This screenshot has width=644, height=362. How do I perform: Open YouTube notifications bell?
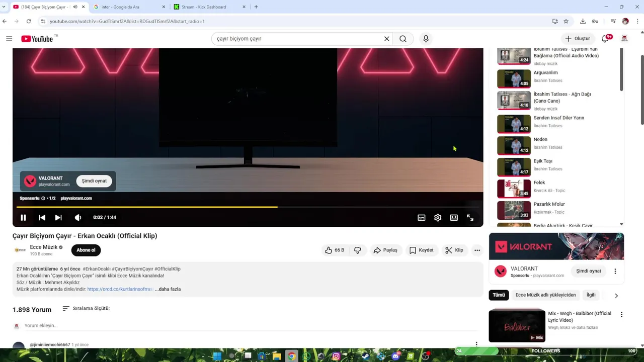(x=605, y=39)
